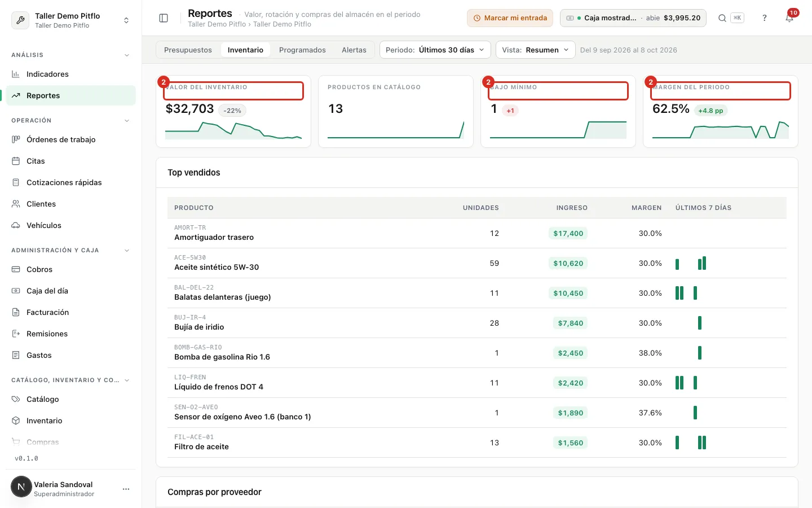The image size is (812, 508).
Task: Open notifications bell icon
Action: tap(789, 18)
